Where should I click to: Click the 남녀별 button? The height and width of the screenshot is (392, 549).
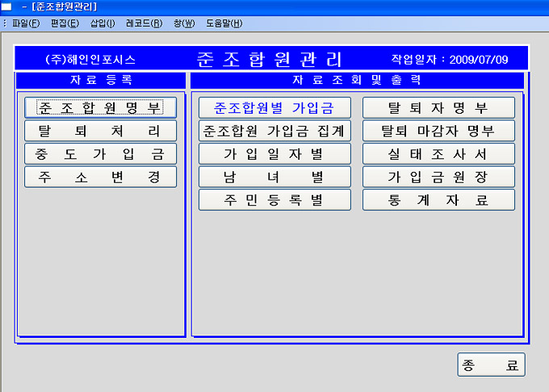point(274,177)
